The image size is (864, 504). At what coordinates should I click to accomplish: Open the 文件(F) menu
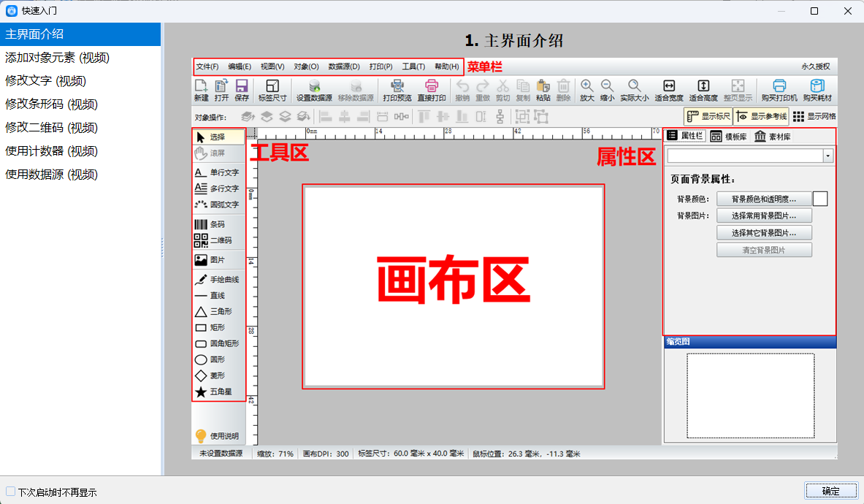(x=207, y=66)
